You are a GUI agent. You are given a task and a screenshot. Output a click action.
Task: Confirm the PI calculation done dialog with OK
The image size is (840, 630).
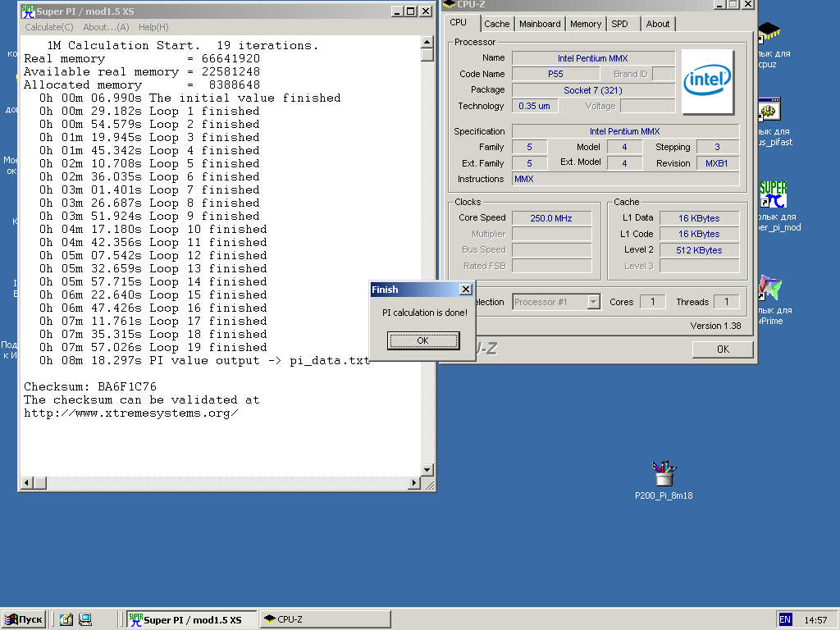pos(423,340)
